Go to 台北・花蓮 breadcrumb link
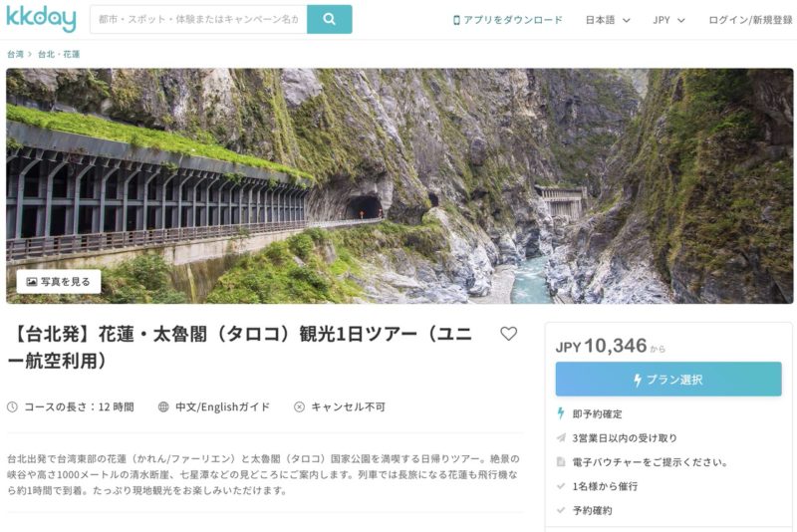The image size is (797, 532). pyautogui.click(x=59, y=54)
